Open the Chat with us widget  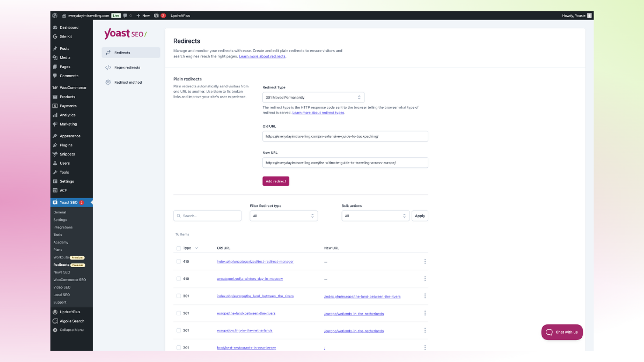tap(562, 332)
